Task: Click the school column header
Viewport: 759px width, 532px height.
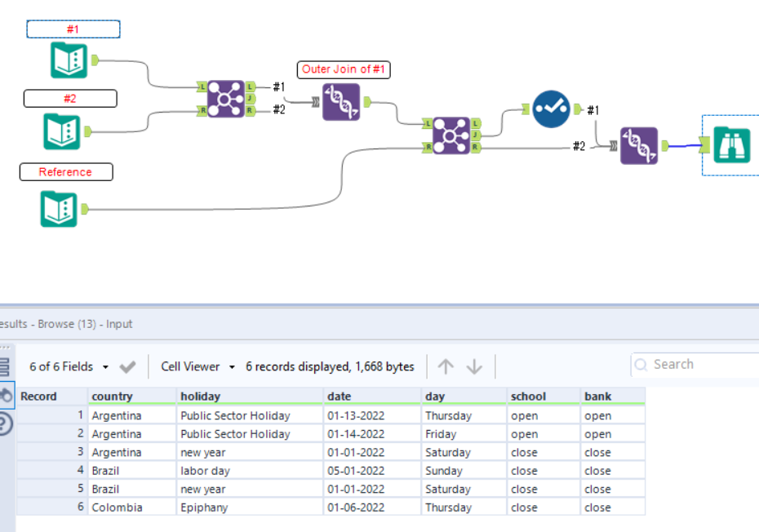Action: tap(544, 397)
